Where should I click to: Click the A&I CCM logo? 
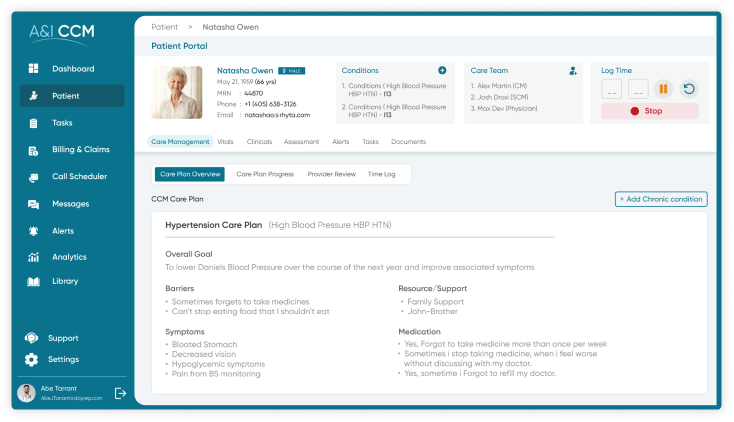click(61, 34)
